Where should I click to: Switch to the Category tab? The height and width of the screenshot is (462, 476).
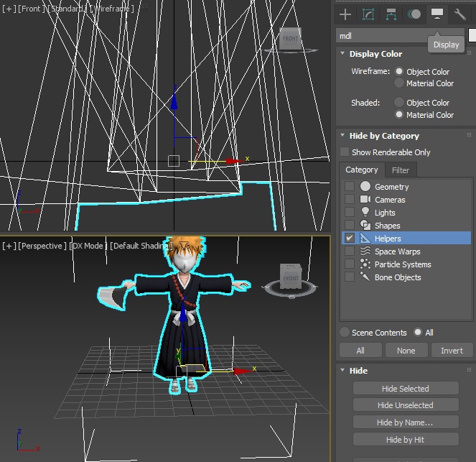pyautogui.click(x=362, y=170)
